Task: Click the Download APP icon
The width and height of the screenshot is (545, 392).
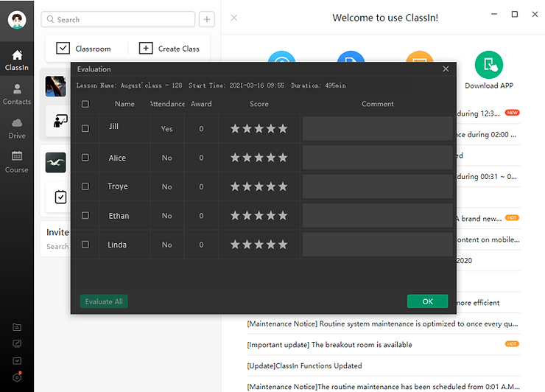Action: (489, 66)
